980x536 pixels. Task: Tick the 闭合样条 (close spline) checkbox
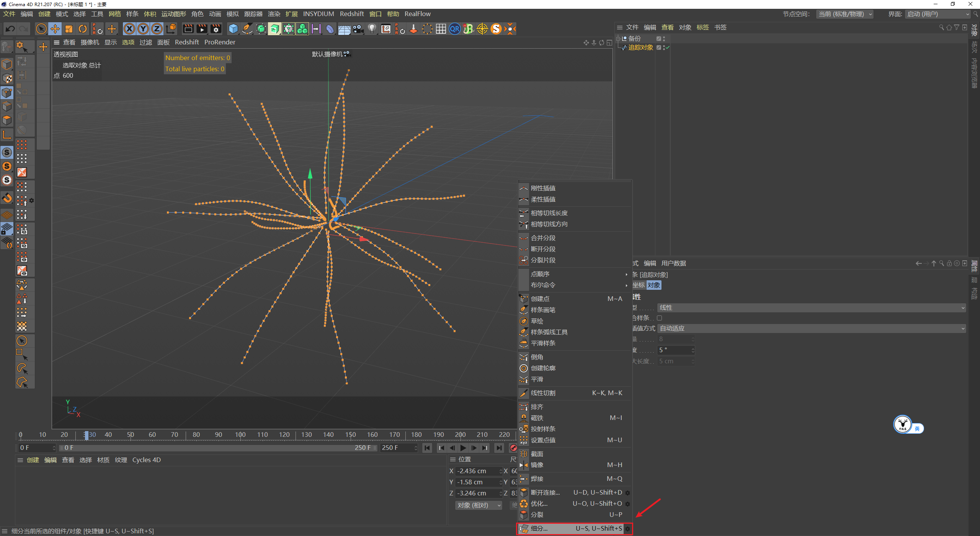coord(659,318)
